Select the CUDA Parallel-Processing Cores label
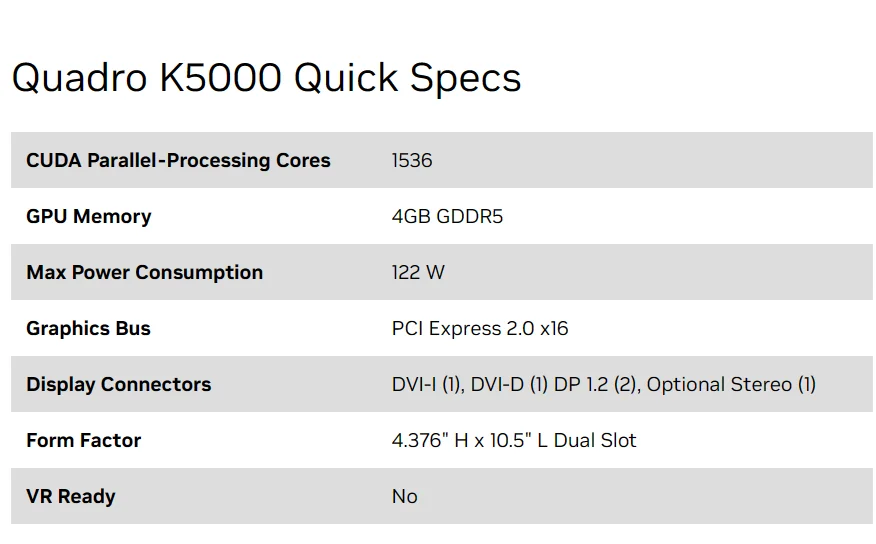This screenshot has width=876, height=544. pos(178,160)
